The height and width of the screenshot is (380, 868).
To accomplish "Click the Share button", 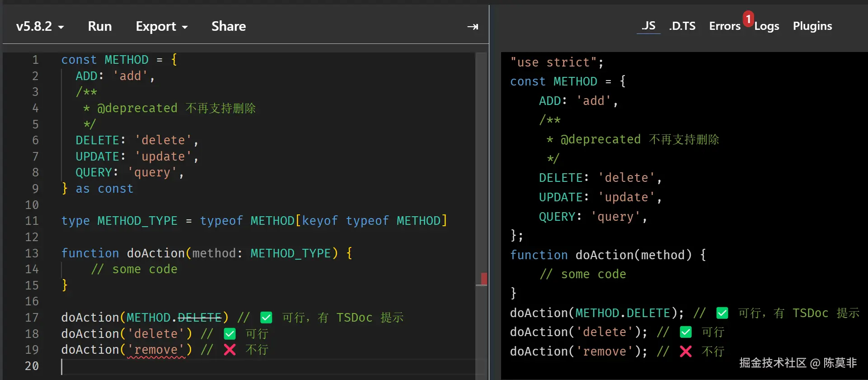I will click(x=229, y=26).
